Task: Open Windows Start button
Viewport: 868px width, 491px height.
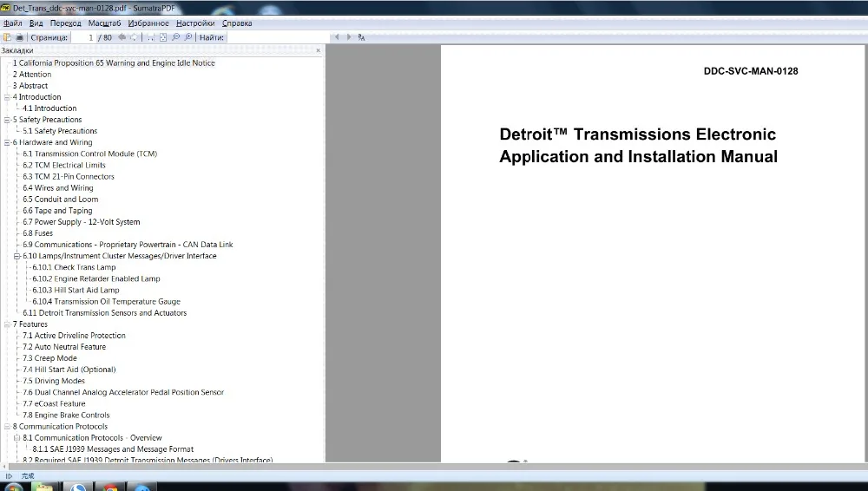Action: pos(12,488)
